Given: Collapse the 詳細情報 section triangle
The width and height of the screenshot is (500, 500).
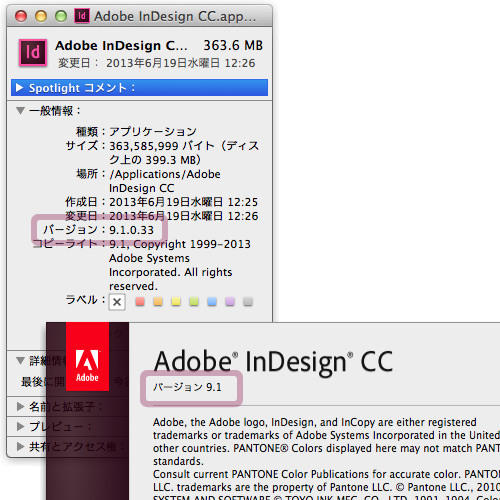Looking at the screenshot, I should 20,360.
